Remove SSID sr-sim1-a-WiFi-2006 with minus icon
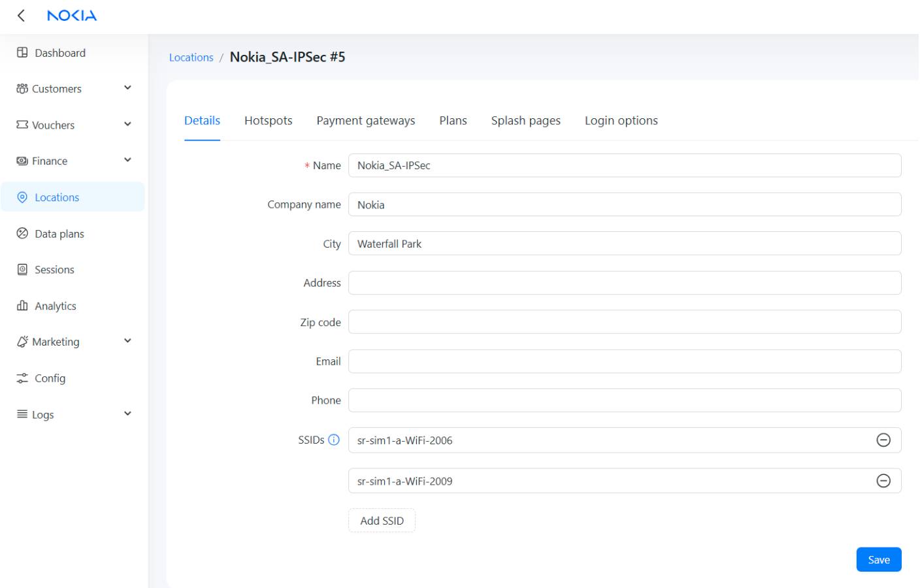Screen dimensions: 920x588 point(883,440)
